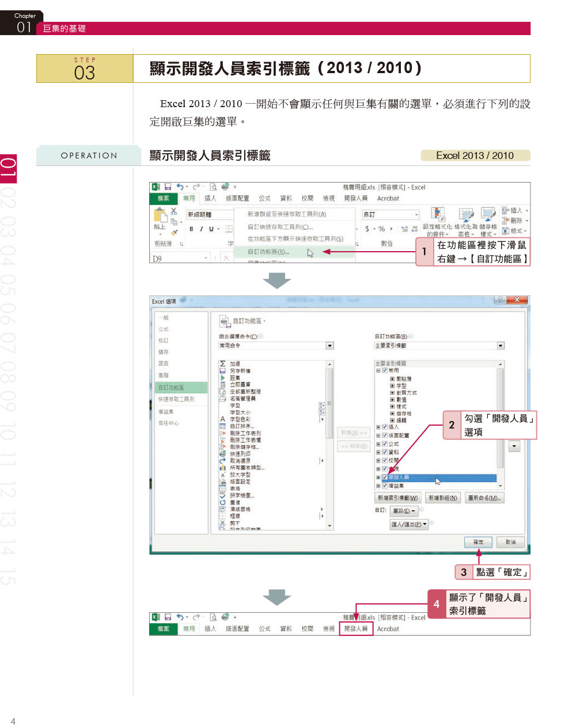Open 檔案 tab in the top Excel window
The height and width of the screenshot is (728, 576).
coord(164,198)
